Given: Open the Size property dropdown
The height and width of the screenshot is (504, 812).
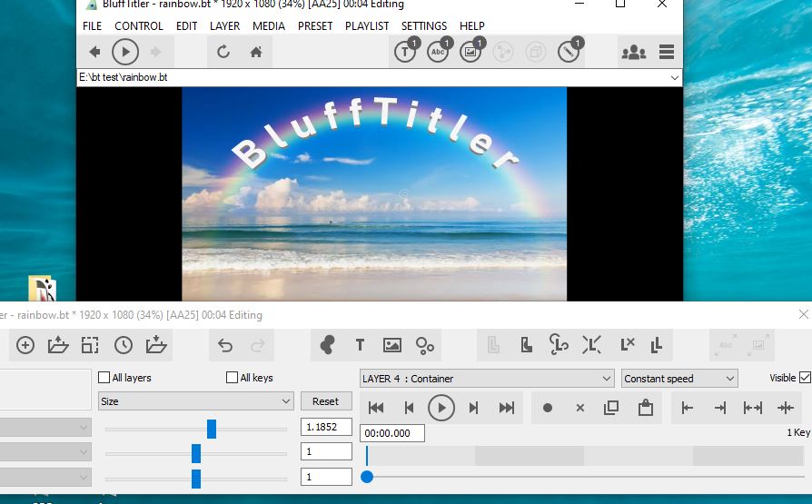Looking at the screenshot, I should [x=195, y=401].
